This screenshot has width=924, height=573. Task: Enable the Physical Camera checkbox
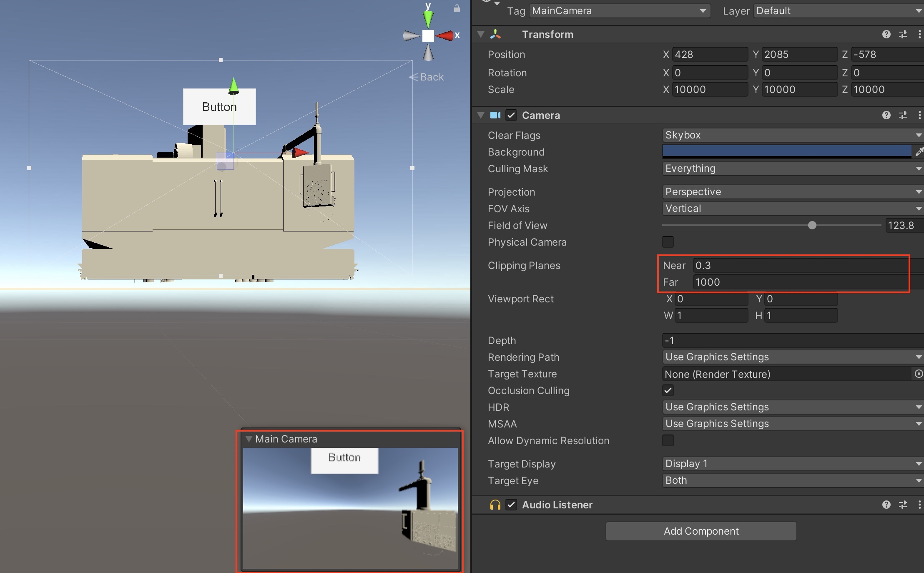coord(668,242)
